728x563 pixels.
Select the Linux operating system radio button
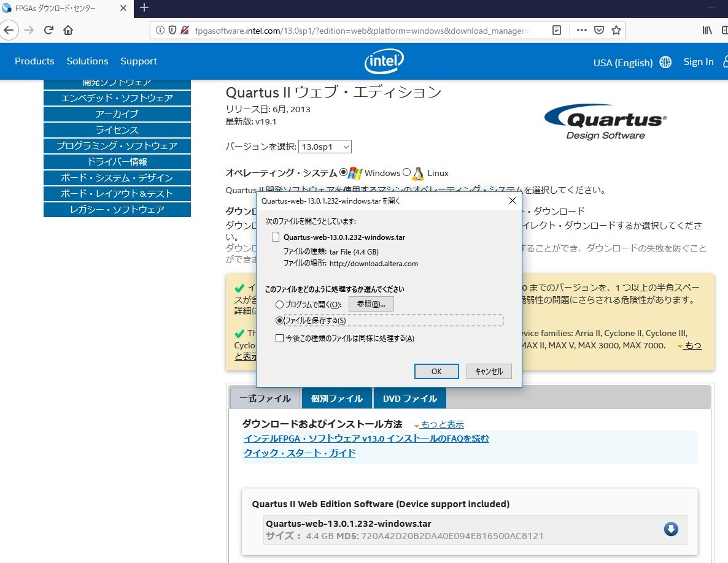click(x=407, y=172)
